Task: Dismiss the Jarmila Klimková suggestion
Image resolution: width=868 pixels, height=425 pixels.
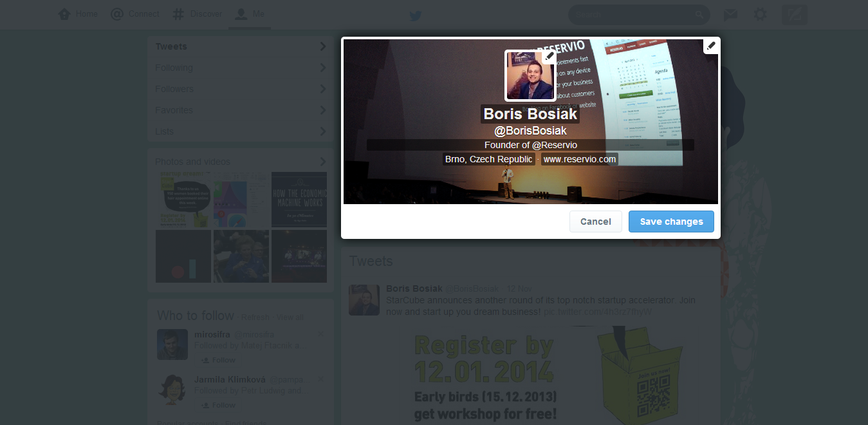Action: coord(320,379)
